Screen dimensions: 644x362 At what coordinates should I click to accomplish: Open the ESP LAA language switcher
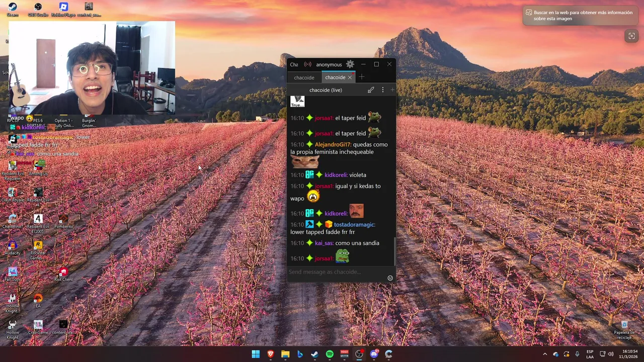pos(590,354)
